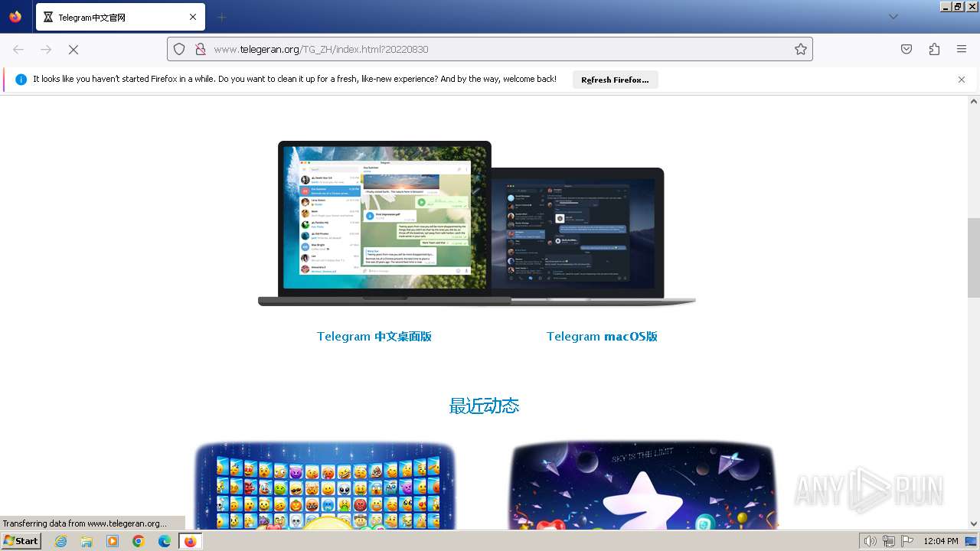This screenshot has width=980, height=551.
Task: Bookmark this page with star icon
Action: pyautogui.click(x=801, y=49)
